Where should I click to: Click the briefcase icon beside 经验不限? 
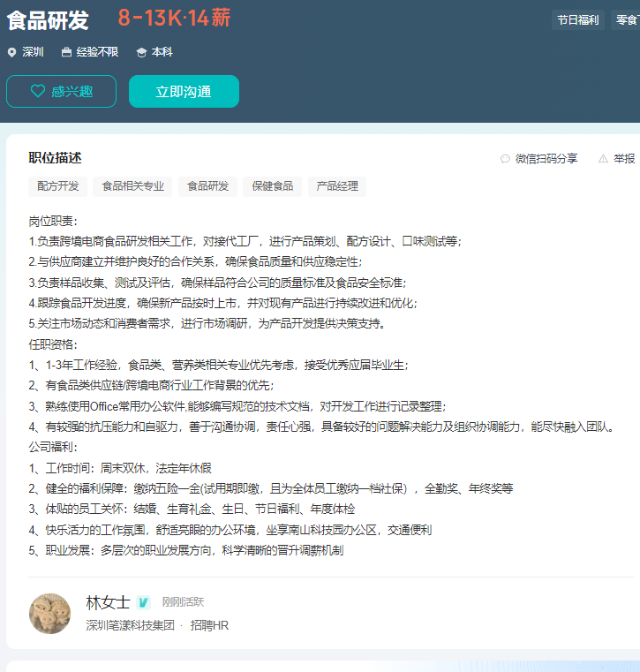[66, 52]
